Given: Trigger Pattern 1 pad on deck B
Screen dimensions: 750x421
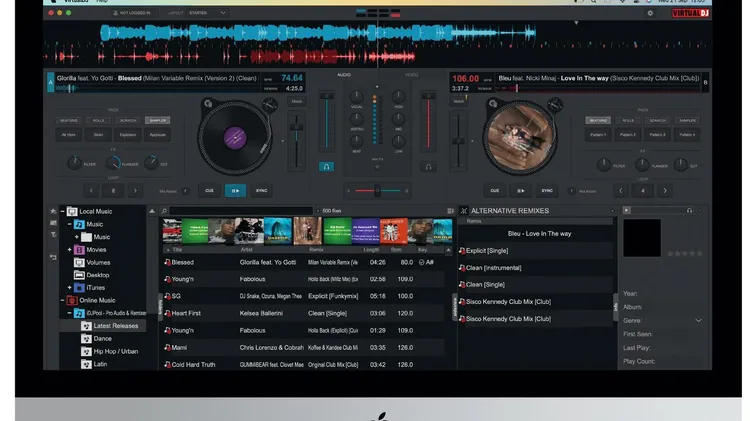Looking at the screenshot, I should pyautogui.click(x=598, y=135).
